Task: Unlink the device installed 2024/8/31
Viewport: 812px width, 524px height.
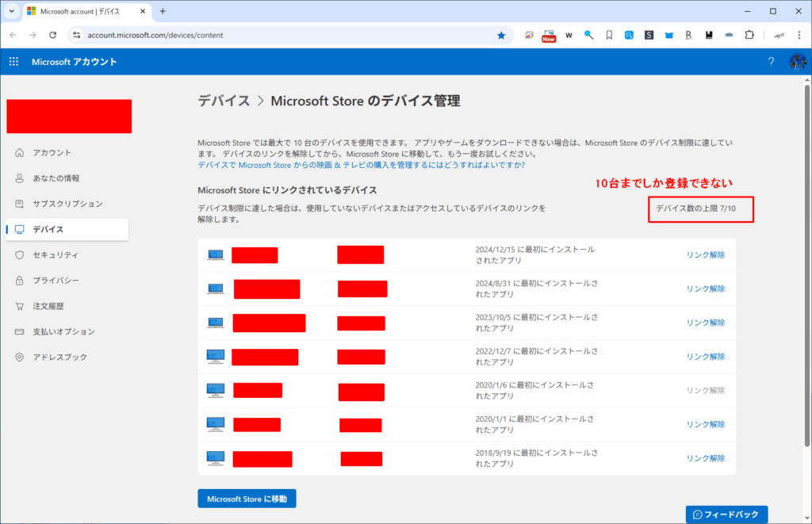Action: 705,289
